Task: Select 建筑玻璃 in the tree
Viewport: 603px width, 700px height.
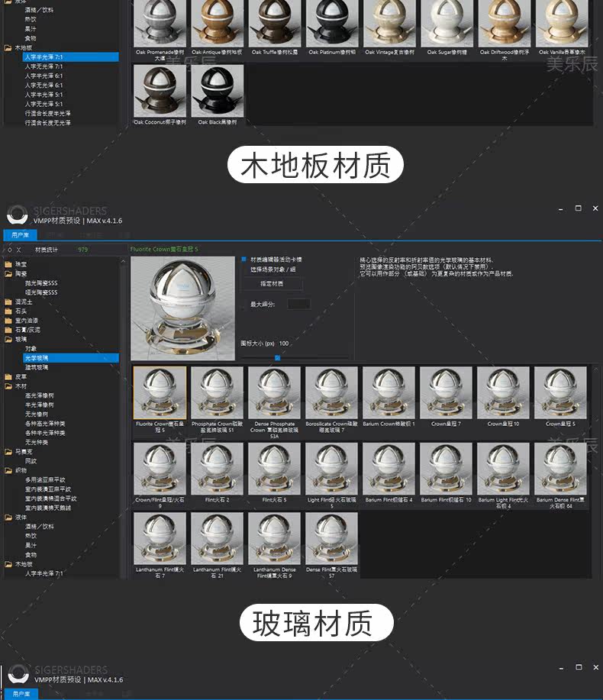Action: (x=37, y=367)
